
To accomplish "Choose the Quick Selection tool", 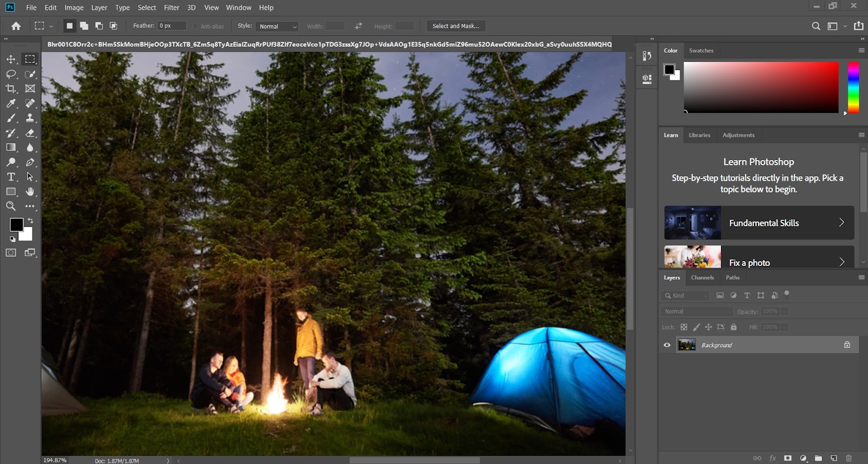I will [x=30, y=74].
